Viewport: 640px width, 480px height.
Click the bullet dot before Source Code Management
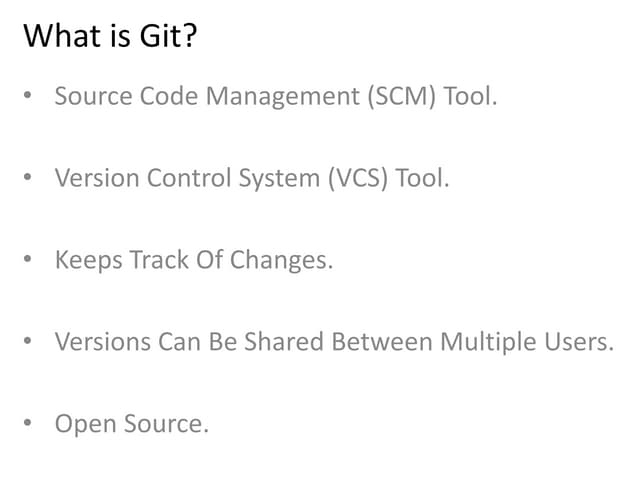coord(29,97)
